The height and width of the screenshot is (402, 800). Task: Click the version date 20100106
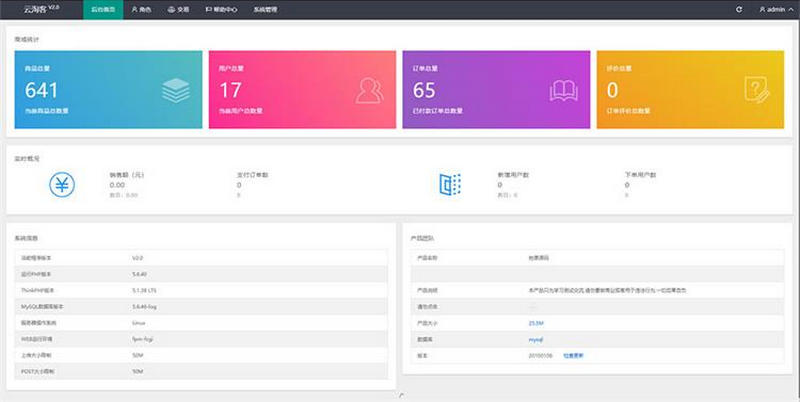pos(540,356)
